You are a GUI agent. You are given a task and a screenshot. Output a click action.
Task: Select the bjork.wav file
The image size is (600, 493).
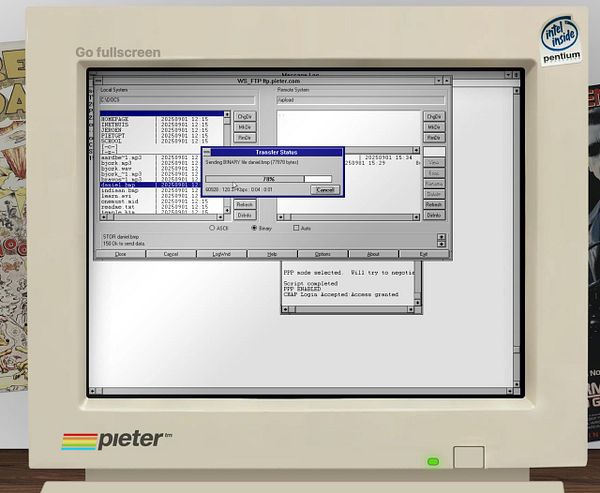(x=151, y=168)
